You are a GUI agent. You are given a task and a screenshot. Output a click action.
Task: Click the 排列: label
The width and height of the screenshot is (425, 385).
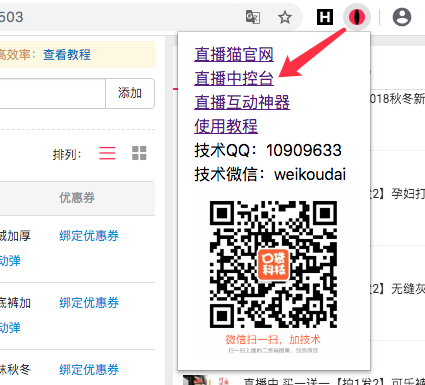coord(67,155)
